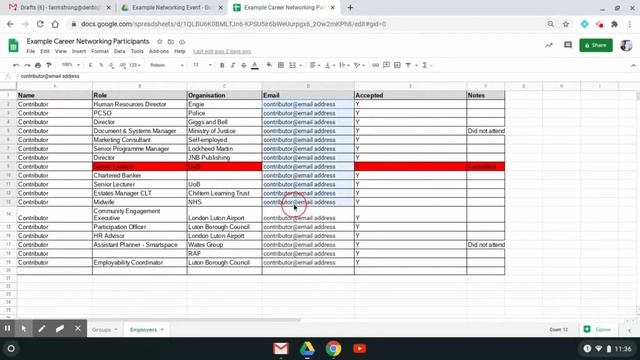640x360 pixels.
Task: Insert a link
Action: 375,65
